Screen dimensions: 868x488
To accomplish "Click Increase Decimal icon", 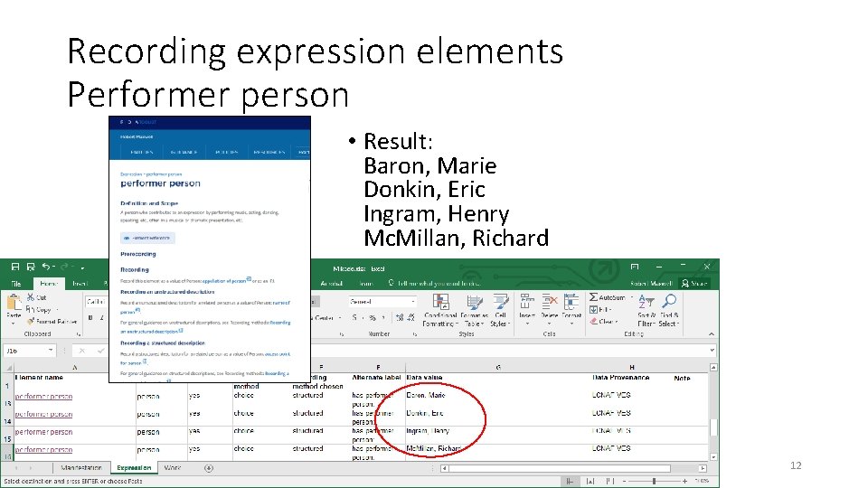I will pyautogui.click(x=399, y=317).
